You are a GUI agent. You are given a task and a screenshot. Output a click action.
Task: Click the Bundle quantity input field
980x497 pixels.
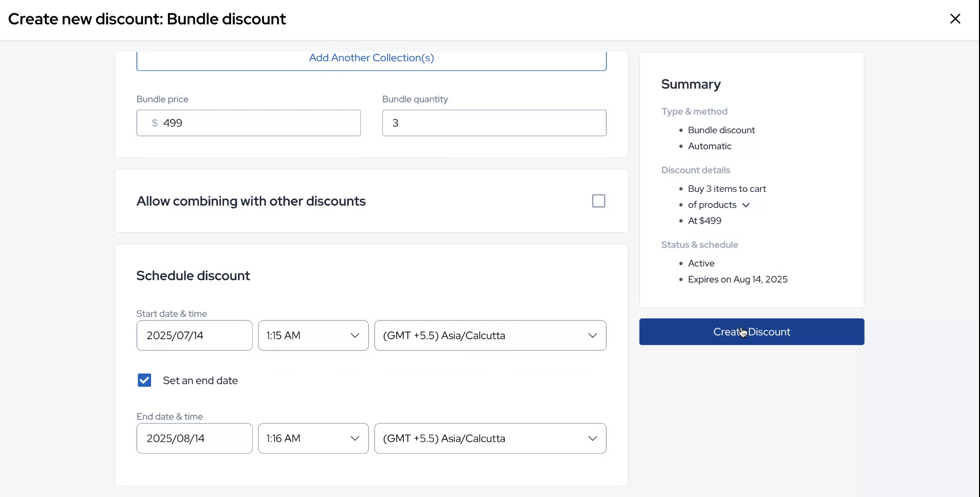[494, 123]
